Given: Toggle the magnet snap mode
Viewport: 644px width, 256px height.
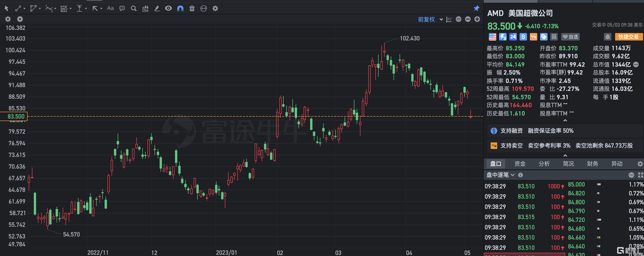Looking at the screenshot, I should [x=180, y=8].
